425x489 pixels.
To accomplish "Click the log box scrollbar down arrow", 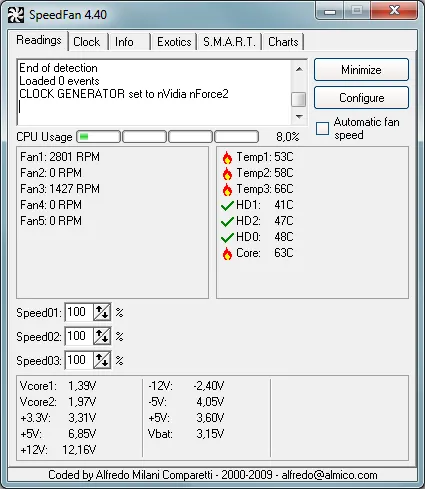I will coord(299,117).
